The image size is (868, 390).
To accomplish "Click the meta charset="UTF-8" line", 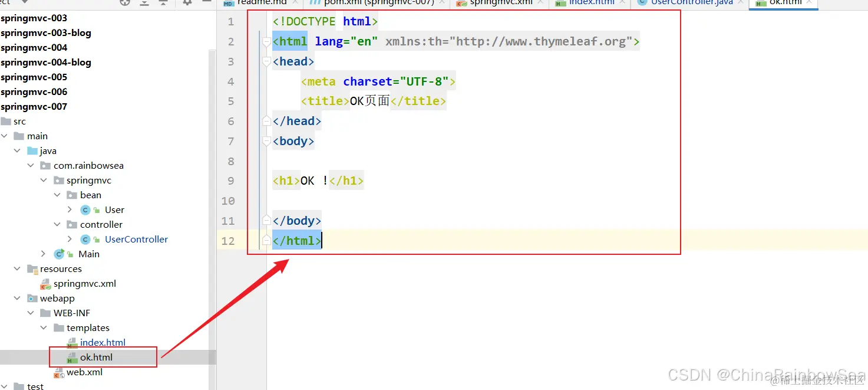I will 378,81.
